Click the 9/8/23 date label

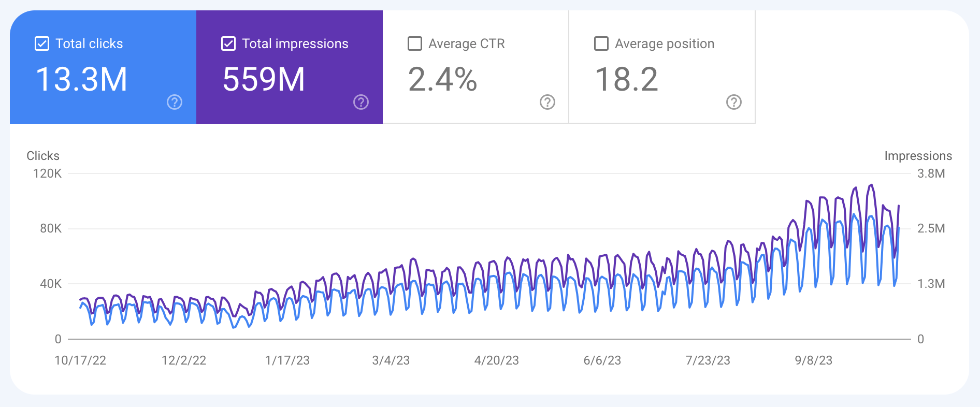point(814,360)
